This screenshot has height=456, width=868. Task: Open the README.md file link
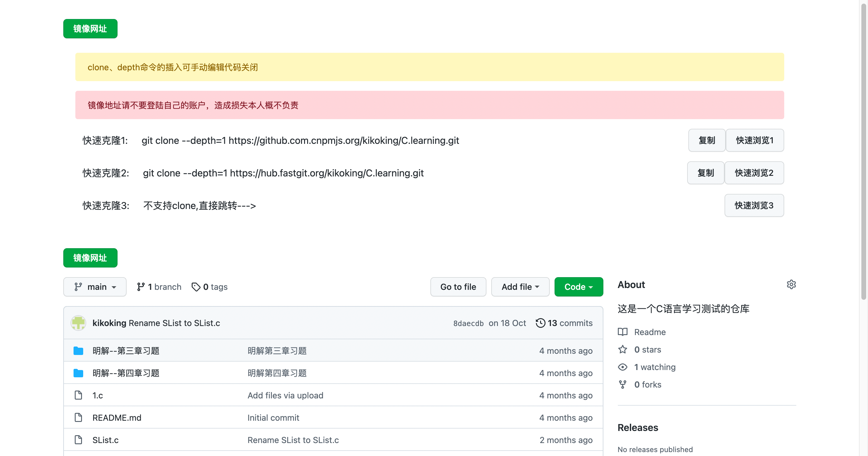(x=117, y=418)
